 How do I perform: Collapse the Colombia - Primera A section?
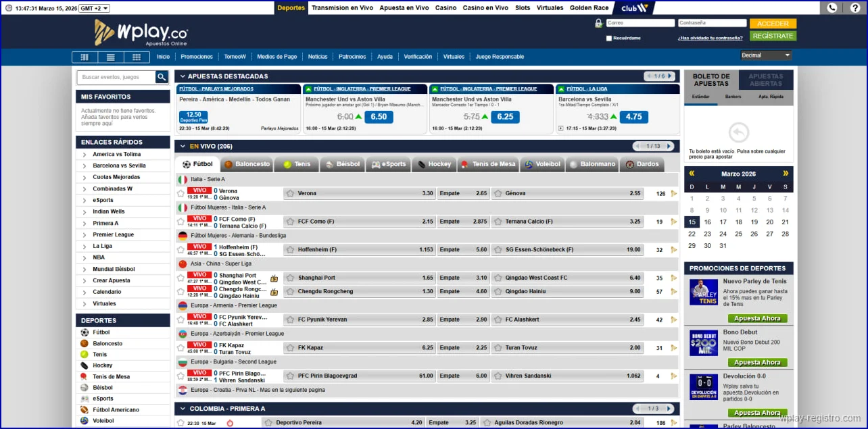click(x=182, y=409)
